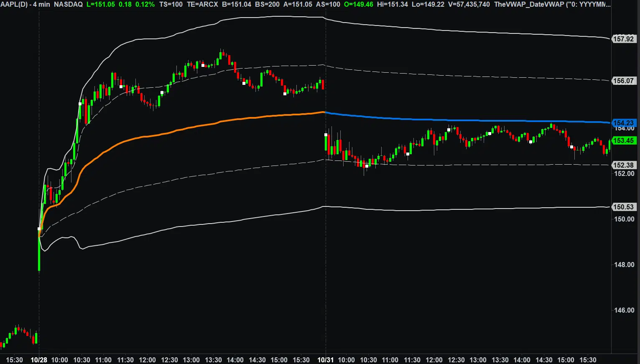Click the TE=ARCX trade exchange field
Image resolution: width=640 pixels, height=364 pixels.
tap(202, 4)
